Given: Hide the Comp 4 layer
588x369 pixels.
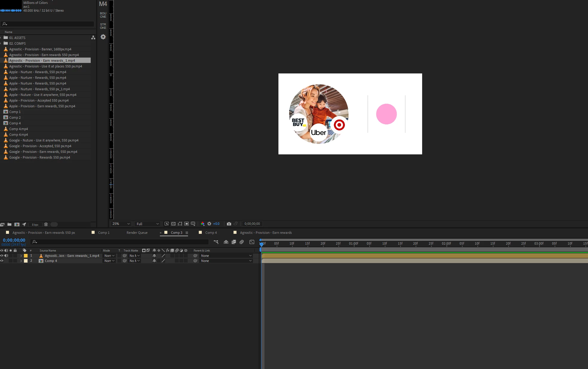Looking at the screenshot, I should (2, 261).
